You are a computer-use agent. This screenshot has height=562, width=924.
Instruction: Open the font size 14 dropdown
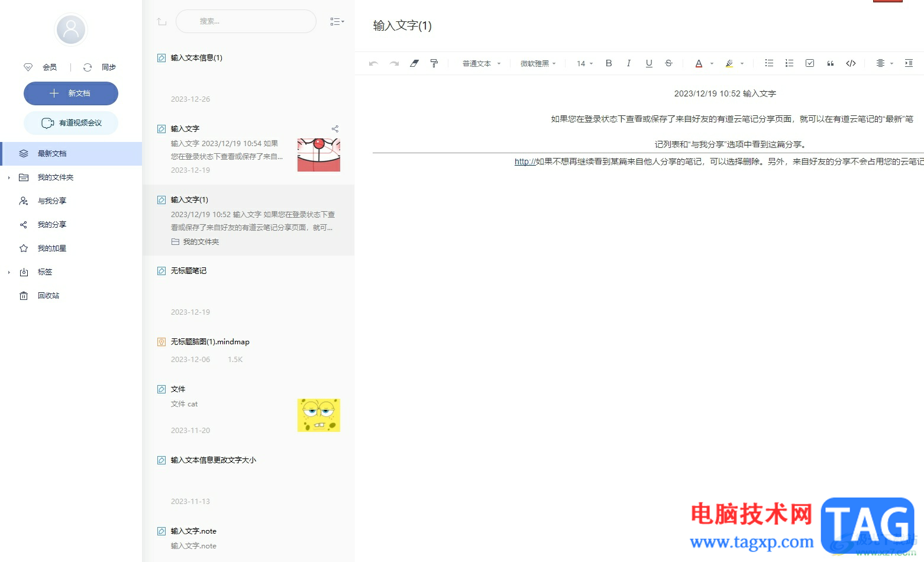click(584, 63)
